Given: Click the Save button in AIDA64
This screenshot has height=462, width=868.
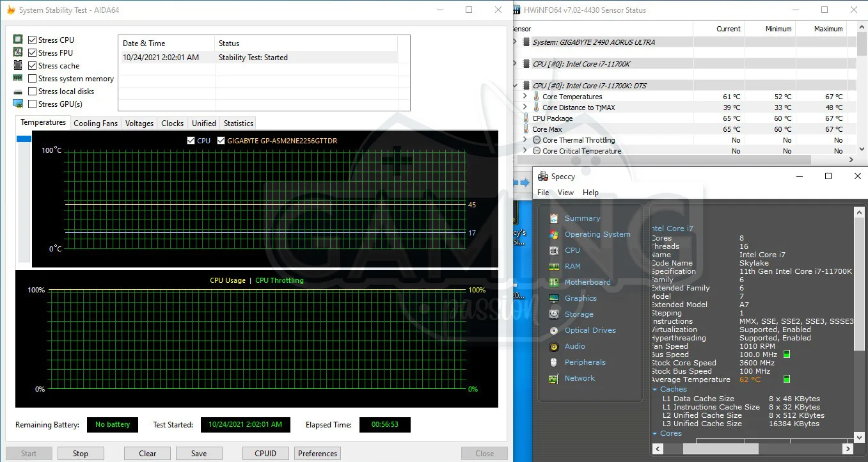Looking at the screenshot, I should point(199,454).
